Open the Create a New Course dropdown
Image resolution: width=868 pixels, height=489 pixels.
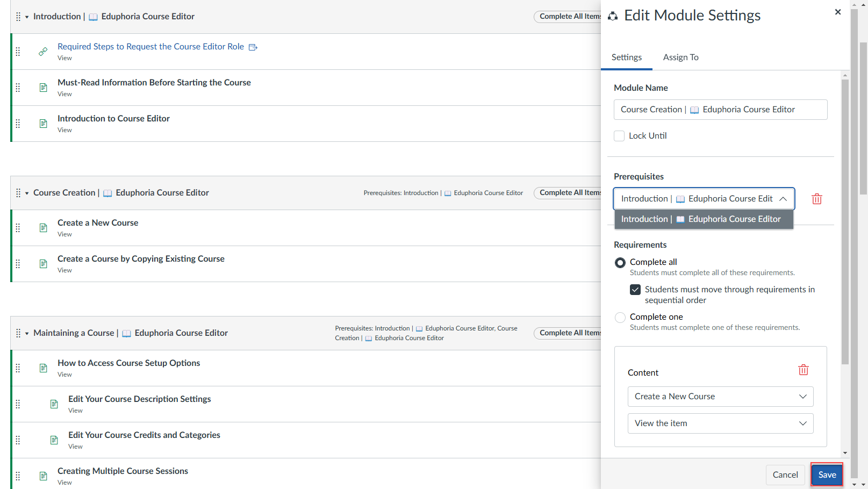(720, 397)
